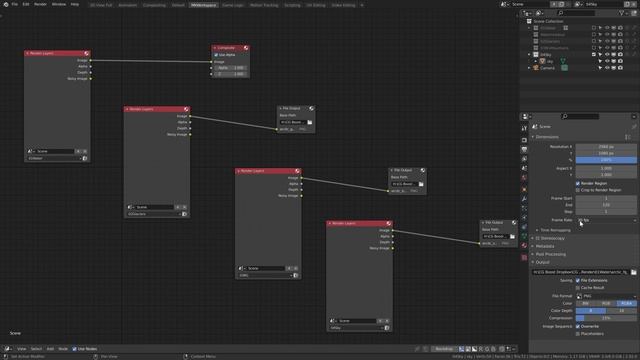Collapse the Output panel

coord(533,262)
